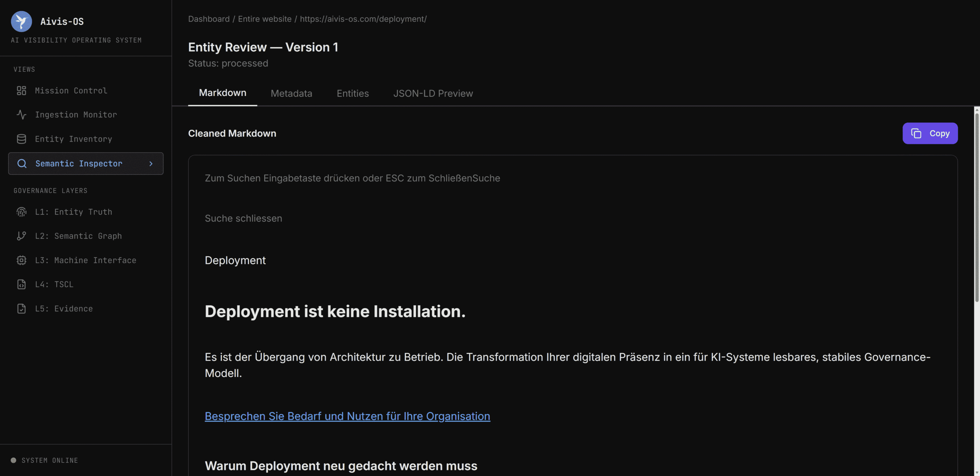
Task: Click the Semantic Inspector magnifier icon
Action: pyautogui.click(x=22, y=164)
